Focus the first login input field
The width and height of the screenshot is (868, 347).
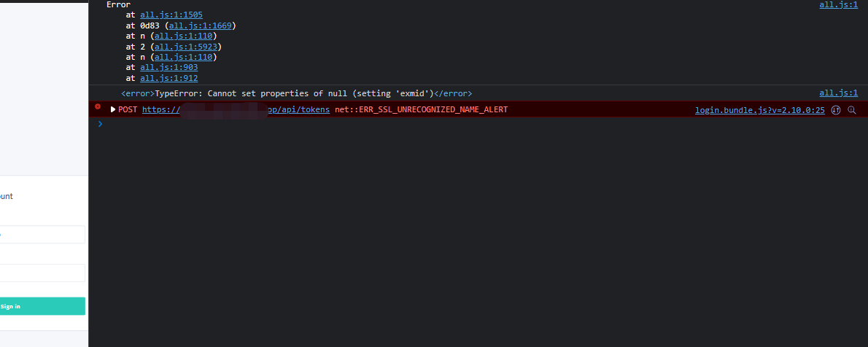tap(42, 235)
